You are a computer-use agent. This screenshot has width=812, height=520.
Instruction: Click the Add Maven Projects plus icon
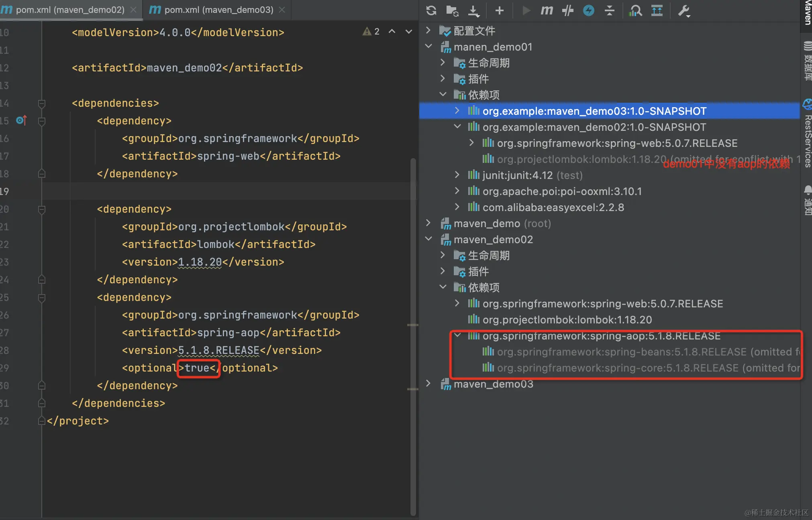[x=500, y=10]
